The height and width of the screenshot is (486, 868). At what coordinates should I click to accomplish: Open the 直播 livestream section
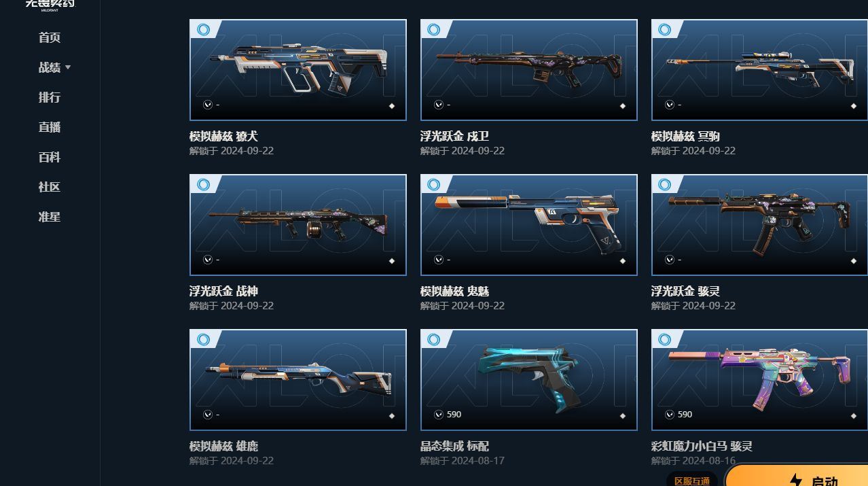click(x=50, y=127)
